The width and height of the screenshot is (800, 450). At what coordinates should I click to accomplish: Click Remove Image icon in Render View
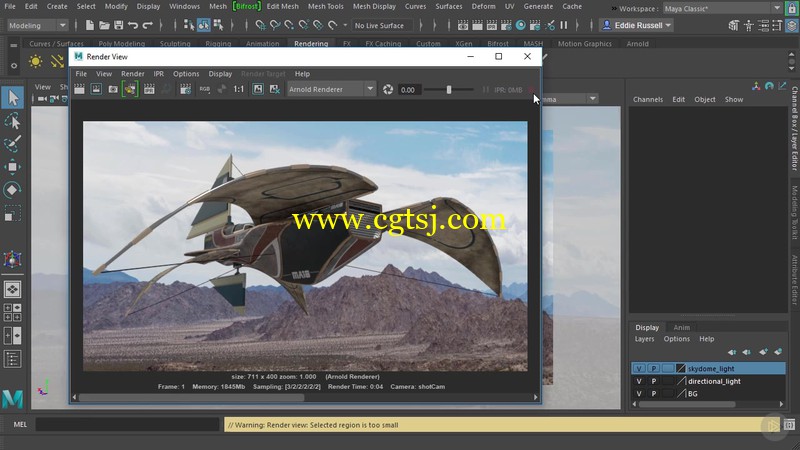[x=274, y=89]
